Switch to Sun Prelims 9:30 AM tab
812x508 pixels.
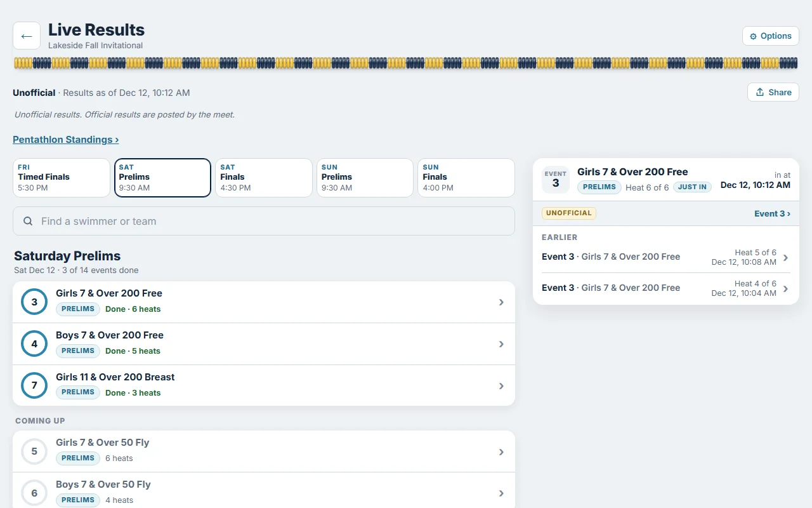point(365,178)
